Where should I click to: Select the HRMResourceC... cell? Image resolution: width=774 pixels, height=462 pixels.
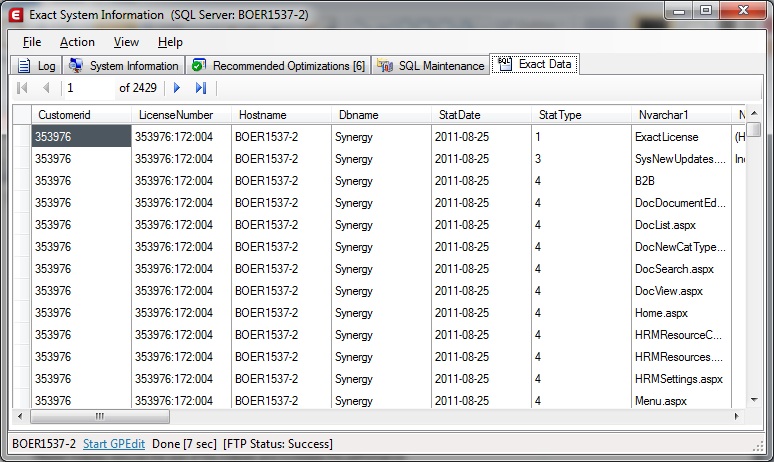682,335
